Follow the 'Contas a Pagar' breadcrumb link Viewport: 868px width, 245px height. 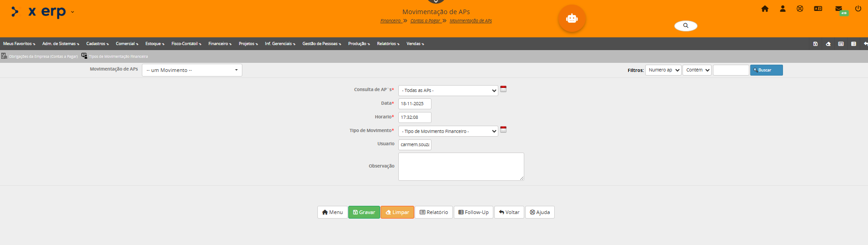pyautogui.click(x=425, y=21)
